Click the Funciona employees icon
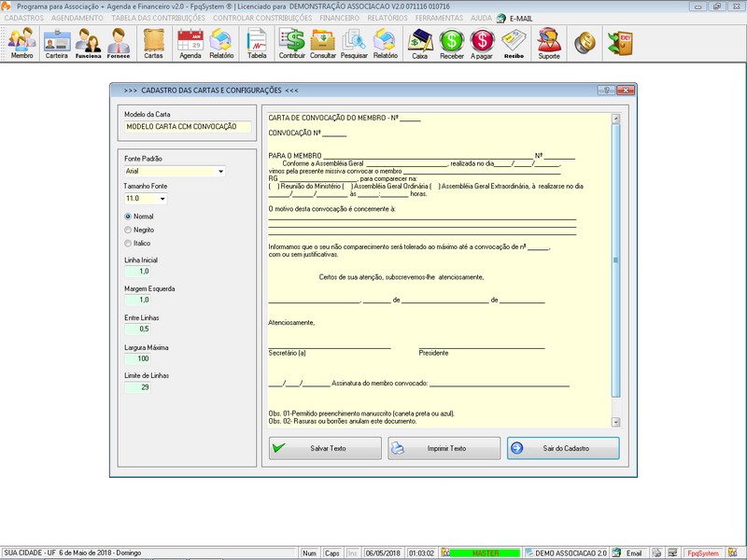The width and height of the screenshot is (747, 560). (x=88, y=43)
